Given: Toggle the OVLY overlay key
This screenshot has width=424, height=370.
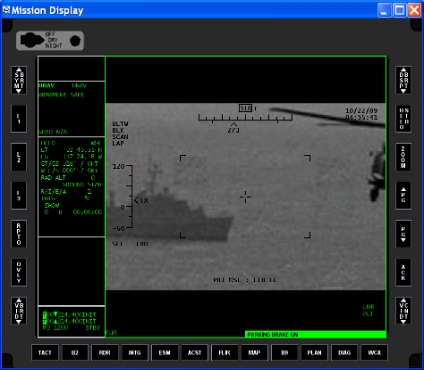Looking at the screenshot, I should pos(19,272).
